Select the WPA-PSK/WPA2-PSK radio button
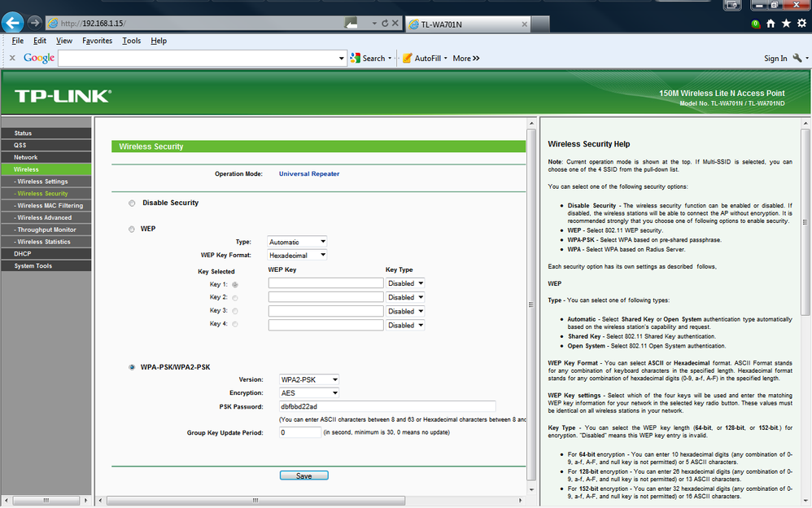Image resolution: width=812 pixels, height=508 pixels. [132, 367]
